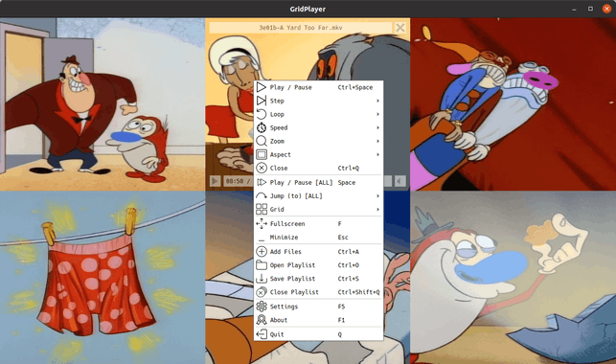The image size is (616, 364).
Task: Expand the Step submenu arrow
Action: tap(377, 101)
